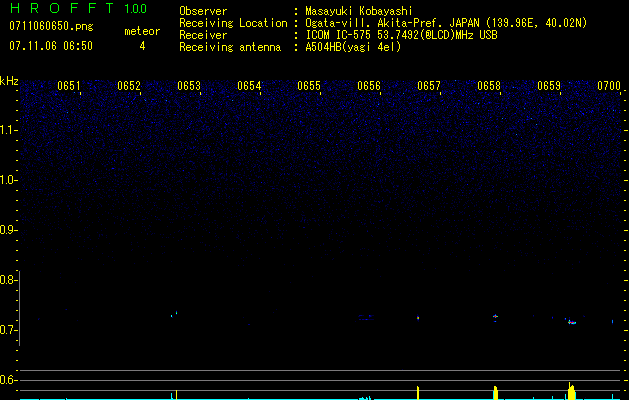Image resolution: width=629 pixels, height=400 pixels.
Task: Click the 0655 time marker
Action: (309, 86)
